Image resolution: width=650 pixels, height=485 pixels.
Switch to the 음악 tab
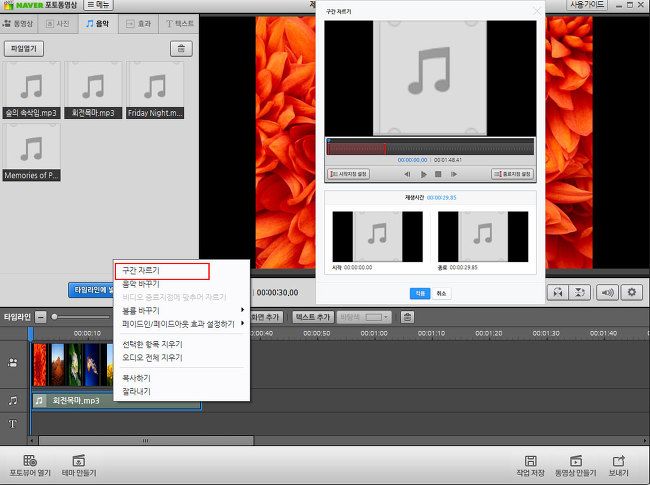(98, 24)
